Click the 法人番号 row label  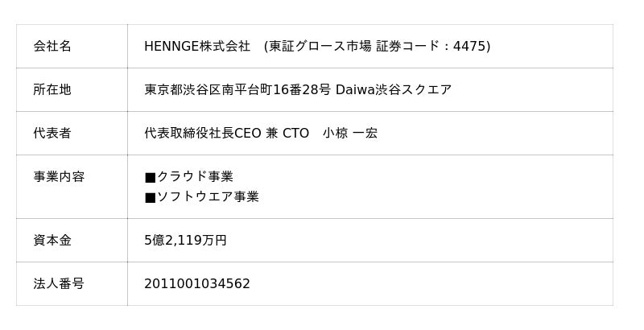pyautogui.click(x=59, y=284)
